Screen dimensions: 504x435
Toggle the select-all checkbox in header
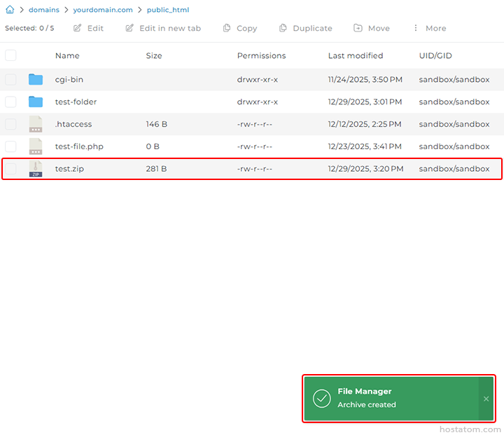(x=10, y=55)
